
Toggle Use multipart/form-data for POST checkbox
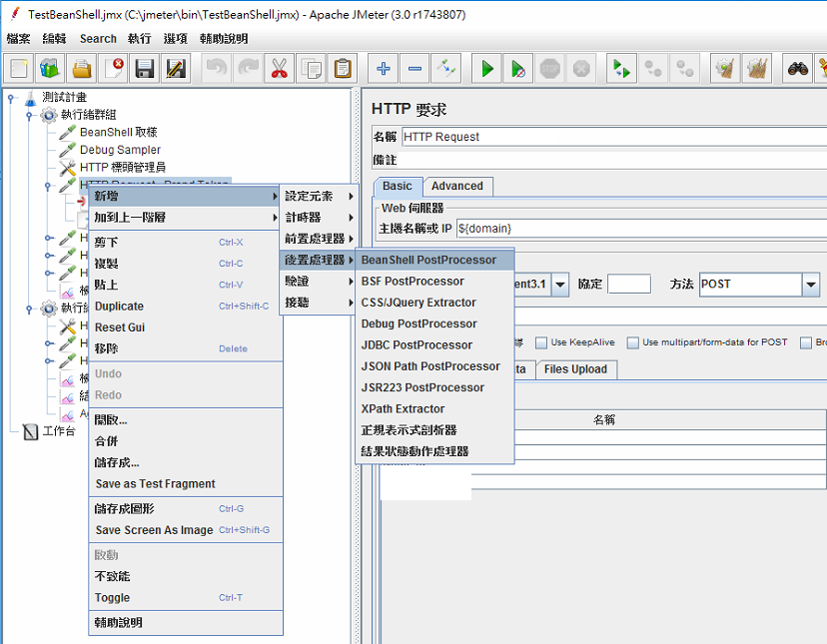633,342
